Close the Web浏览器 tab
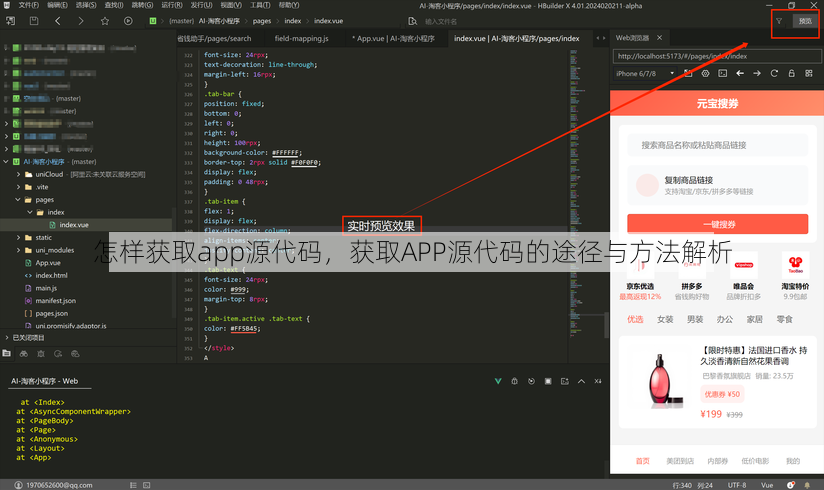 [x=659, y=38]
